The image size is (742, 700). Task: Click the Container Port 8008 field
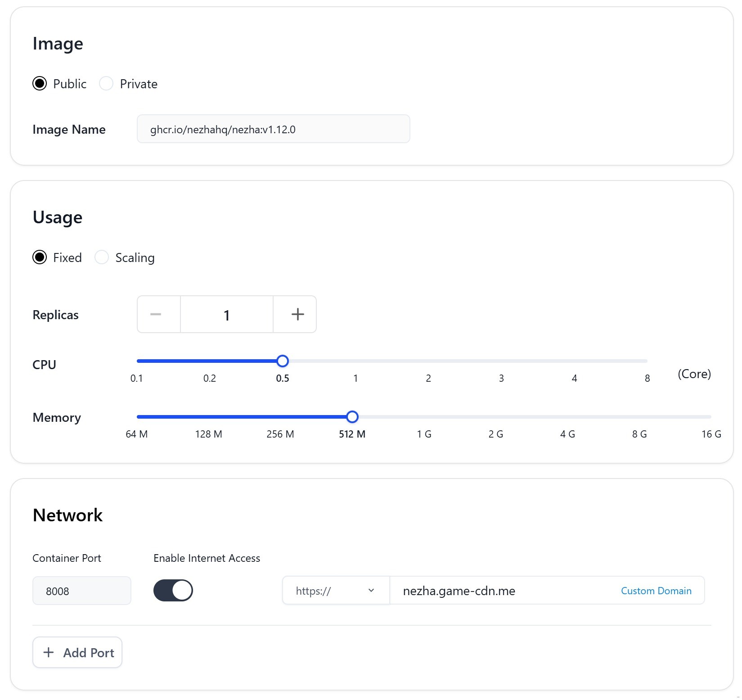pos(82,591)
